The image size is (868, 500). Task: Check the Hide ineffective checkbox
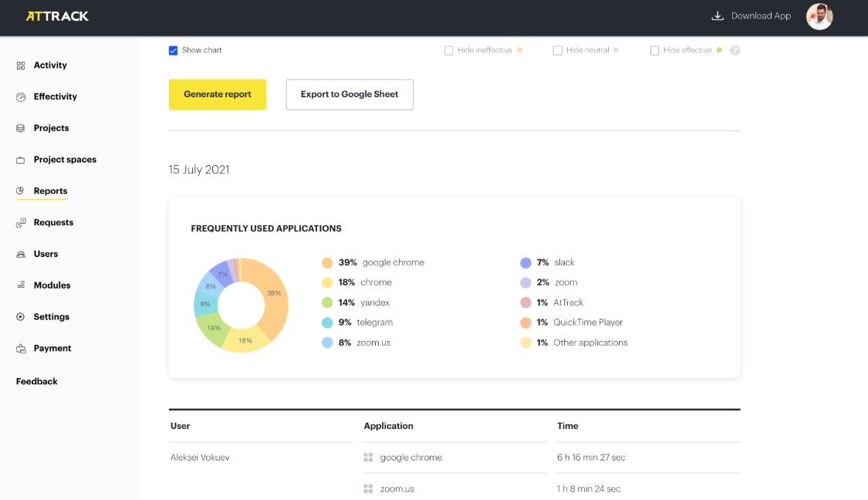click(448, 50)
